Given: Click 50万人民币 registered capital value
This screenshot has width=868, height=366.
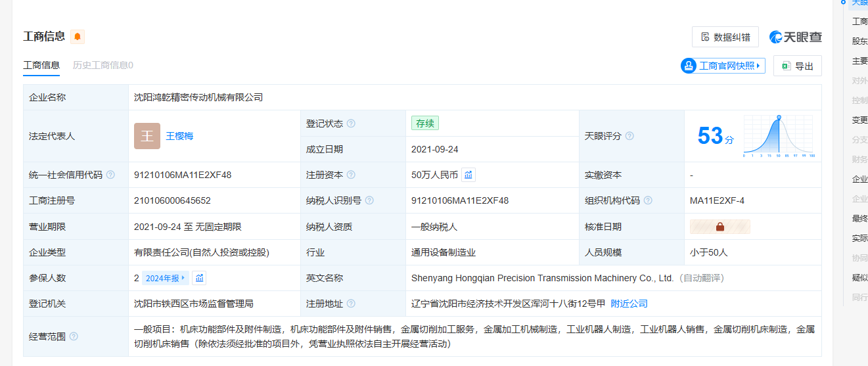Looking at the screenshot, I should (x=434, y=175).
